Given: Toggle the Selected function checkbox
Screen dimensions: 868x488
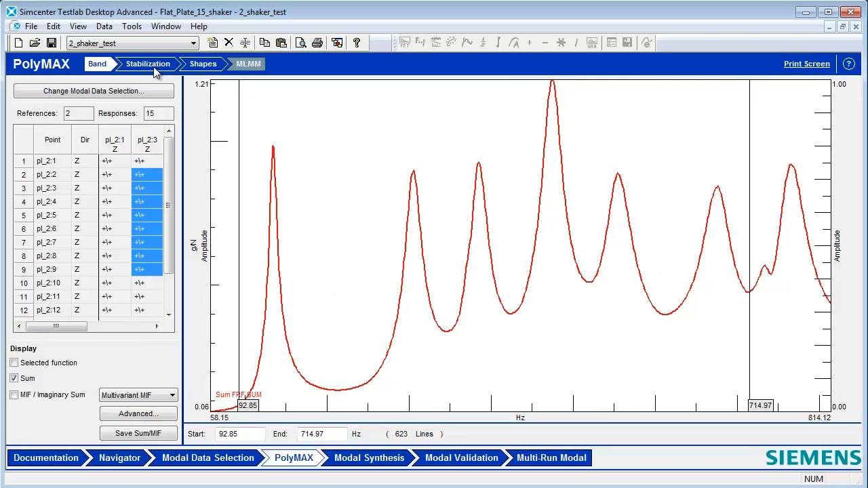Looking at the screenshot, I should [14, 363].
